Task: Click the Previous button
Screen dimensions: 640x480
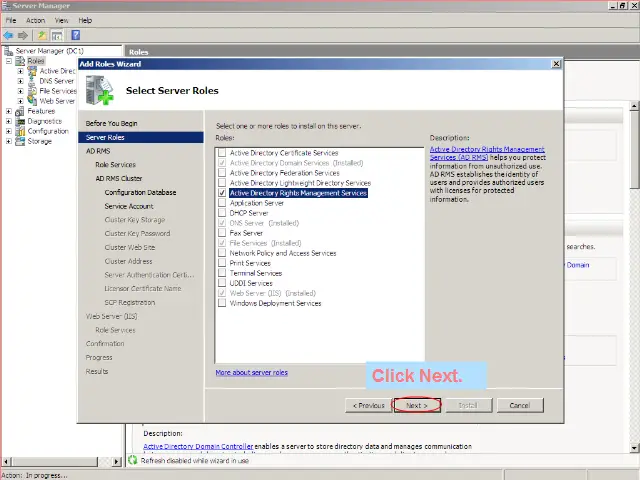Action: pyautogui.click(x=369, y=405)
